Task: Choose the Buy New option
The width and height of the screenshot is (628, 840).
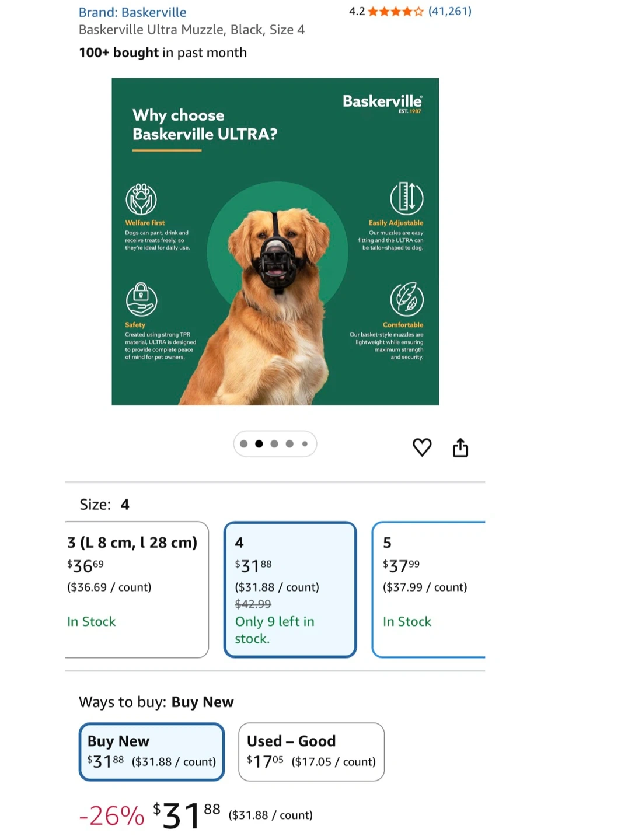Action: tap(152, 752)
